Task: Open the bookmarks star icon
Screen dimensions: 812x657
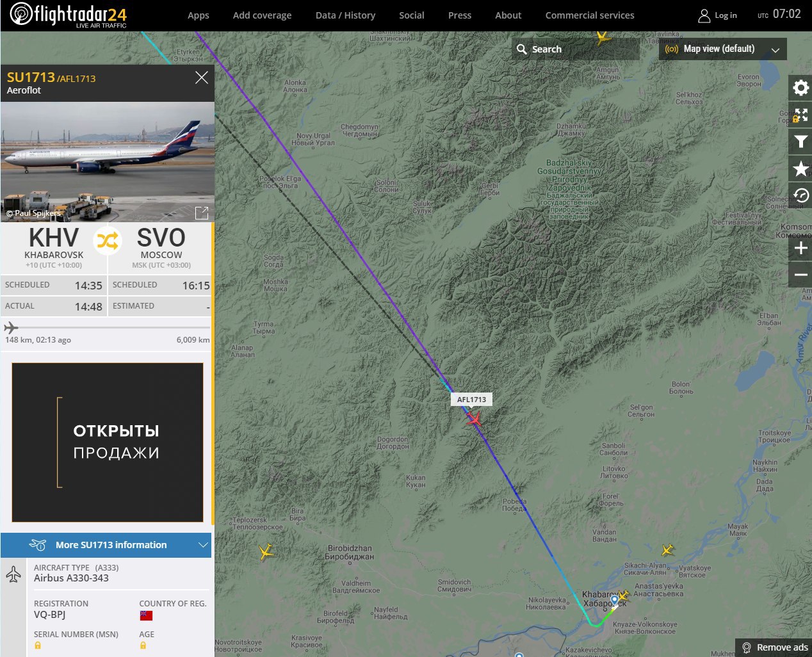Action: pyautogui.click(x=800, y=169)
